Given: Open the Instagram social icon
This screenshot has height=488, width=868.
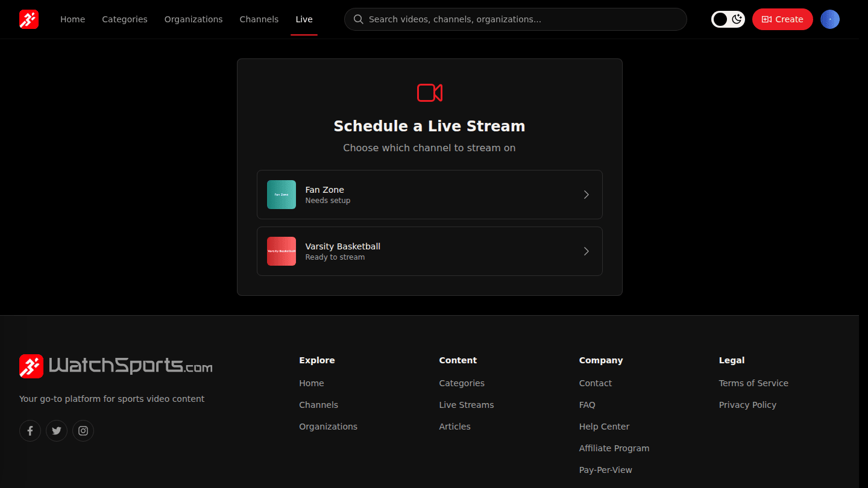Looking at the screenshot, I should pyautogui.click(x=83, y=431).
